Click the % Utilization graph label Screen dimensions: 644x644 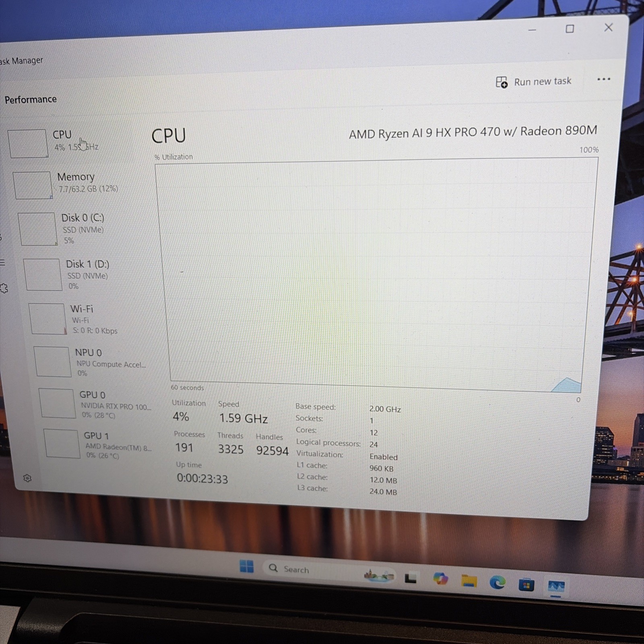173,157
